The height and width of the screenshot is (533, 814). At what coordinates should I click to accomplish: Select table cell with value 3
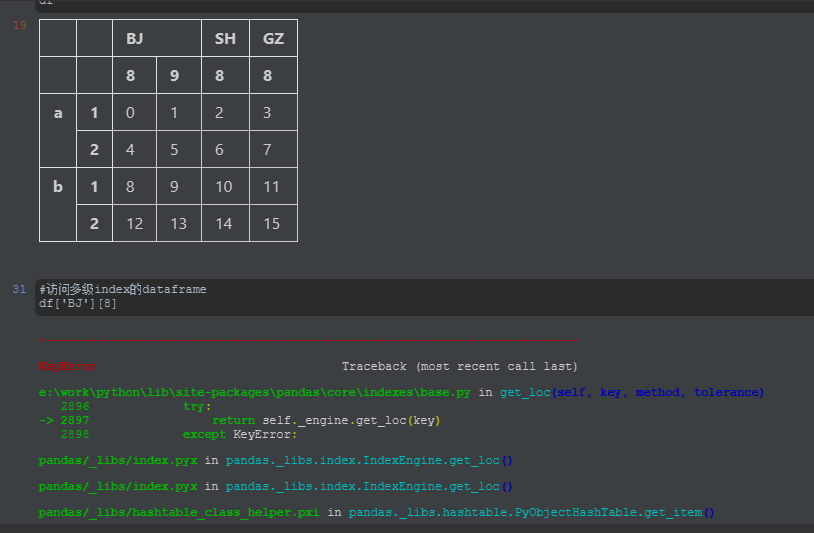pyautogui.click(x=274, y=113)
